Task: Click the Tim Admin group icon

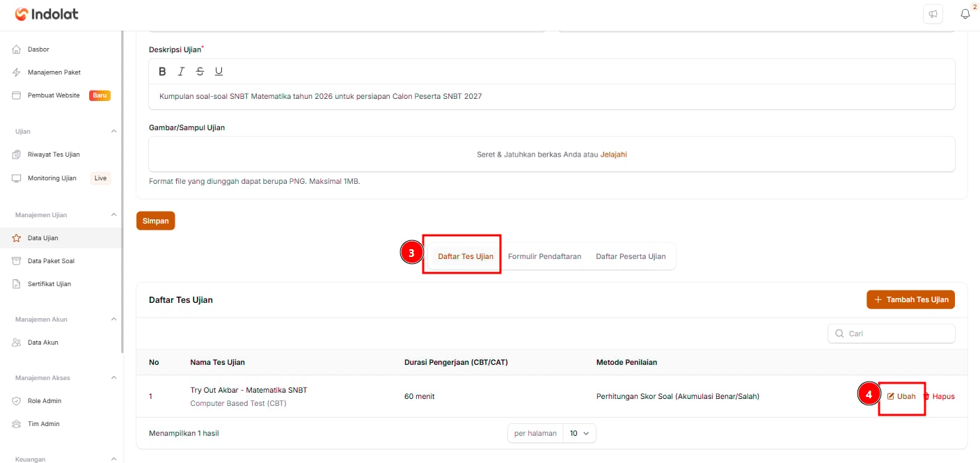Action: pos(17,424)
